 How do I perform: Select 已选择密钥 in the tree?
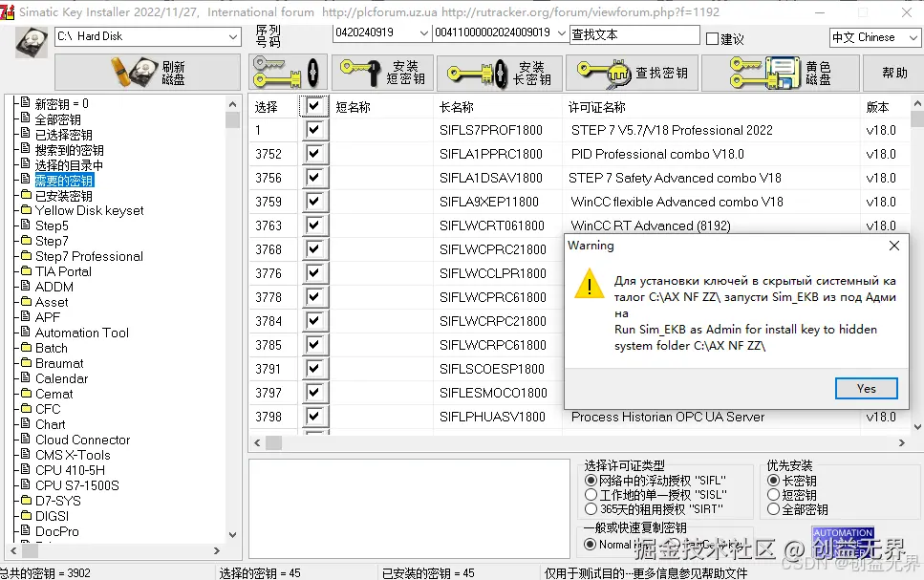pos(64,135)
